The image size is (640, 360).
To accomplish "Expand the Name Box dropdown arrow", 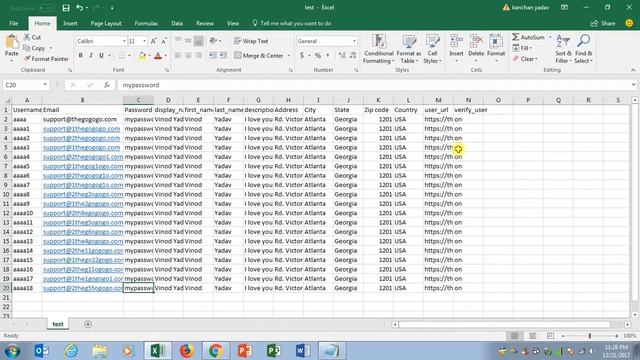I will coord(45,85).
